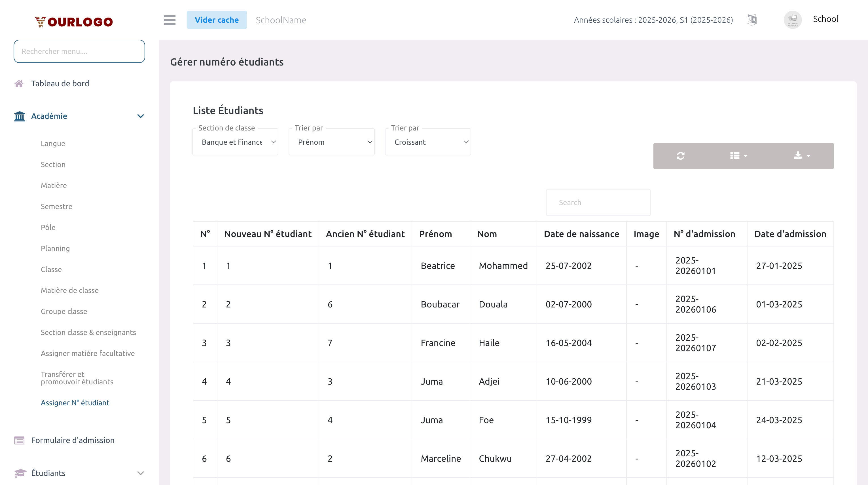868x485 pixels.
Task: Expand the Étudiants menu section
Action: [x=141, y=473]
